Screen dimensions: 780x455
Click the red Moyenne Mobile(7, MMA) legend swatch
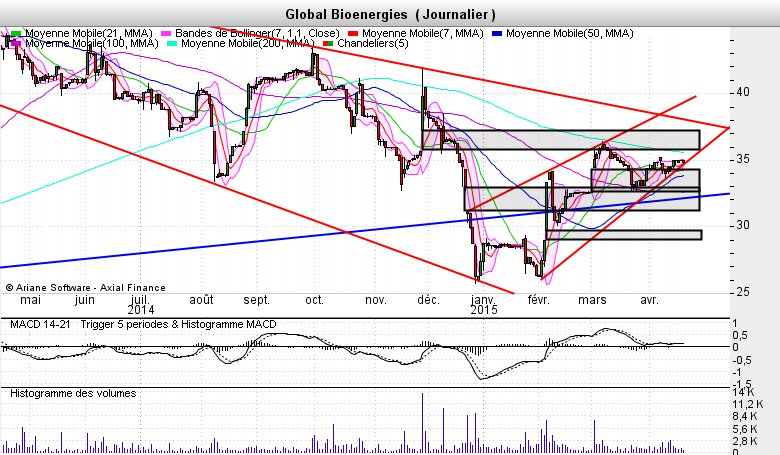(x=353, y=33)
